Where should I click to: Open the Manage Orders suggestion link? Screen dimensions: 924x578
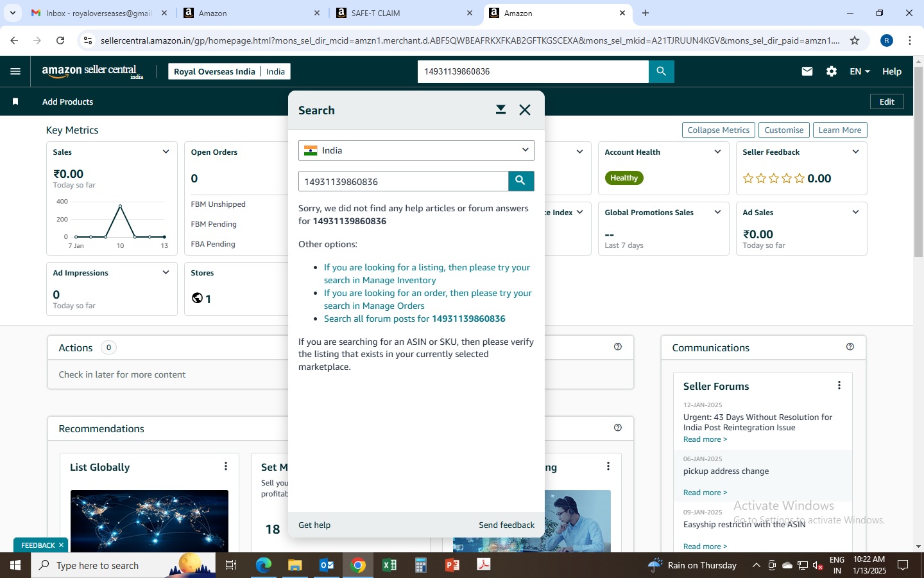click(427, 299)
